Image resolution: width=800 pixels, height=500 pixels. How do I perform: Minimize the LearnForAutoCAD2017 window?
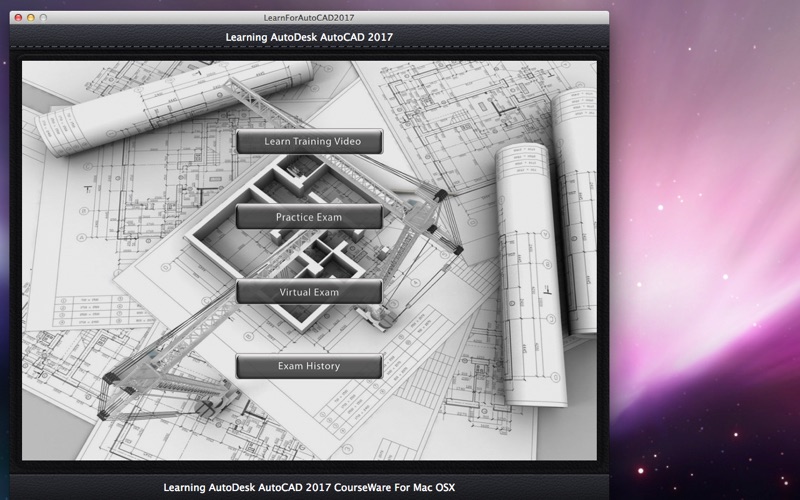click(31, 17)
